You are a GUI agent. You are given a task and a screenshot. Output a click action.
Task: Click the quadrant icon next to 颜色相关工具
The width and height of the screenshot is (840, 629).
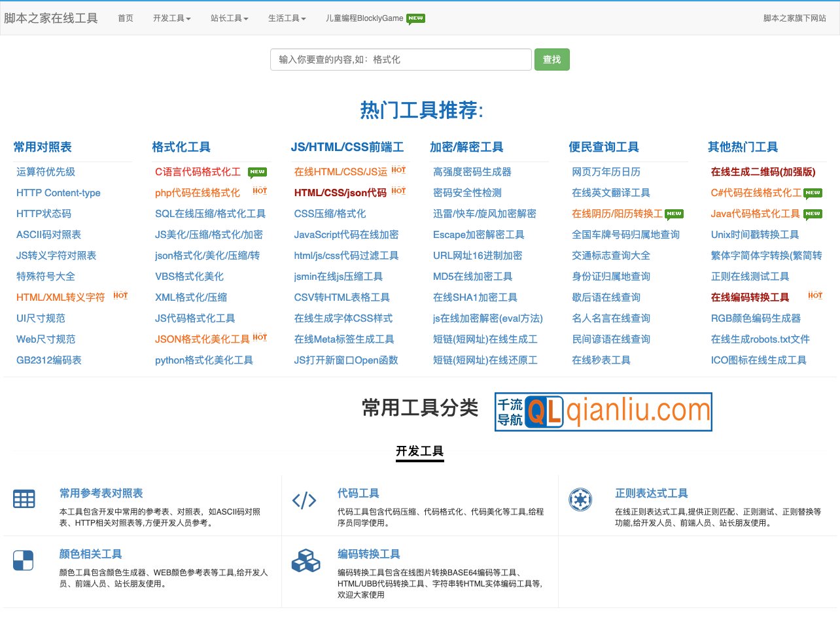tap(23, 559)
